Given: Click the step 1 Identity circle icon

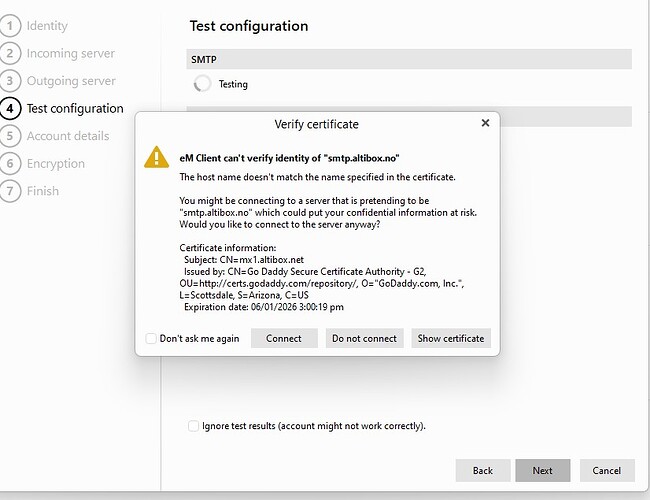Looking at the screenshot, I should tap(10, 26).
